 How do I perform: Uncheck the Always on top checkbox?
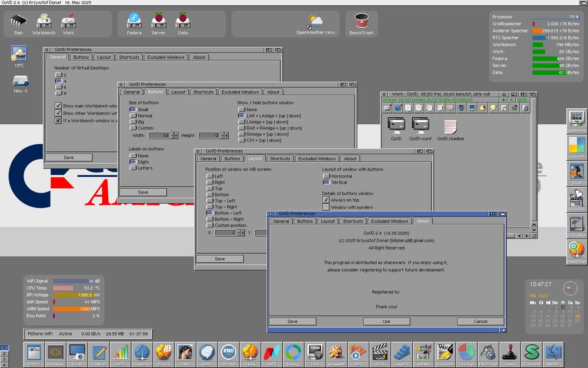pos(326,200)
